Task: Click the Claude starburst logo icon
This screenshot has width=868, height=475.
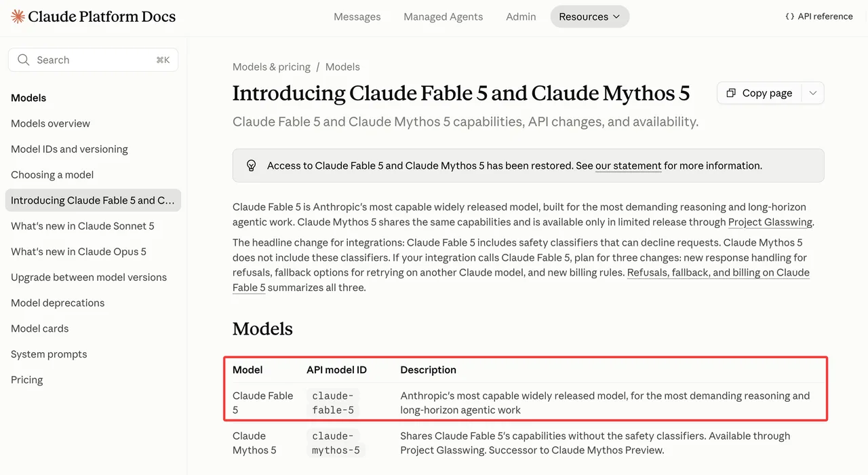Action: pos(18,16)
